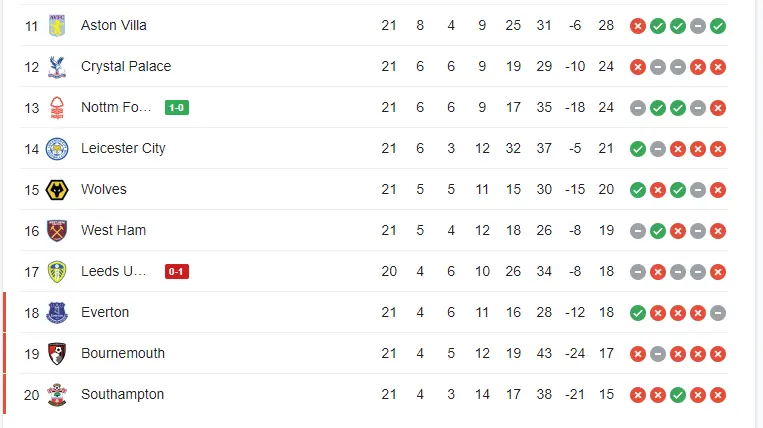Click Everton's grey draw form icon
Screen dimensions: 763x428
point(718,312)
